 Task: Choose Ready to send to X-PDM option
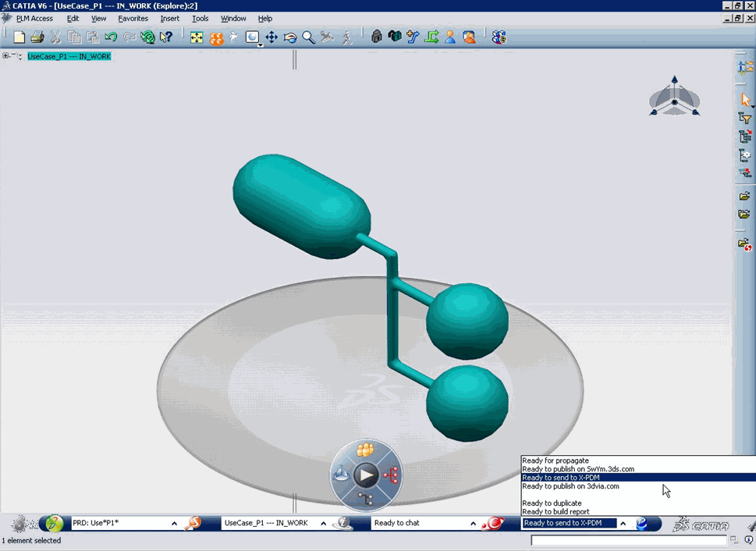[x=638, y=477]
